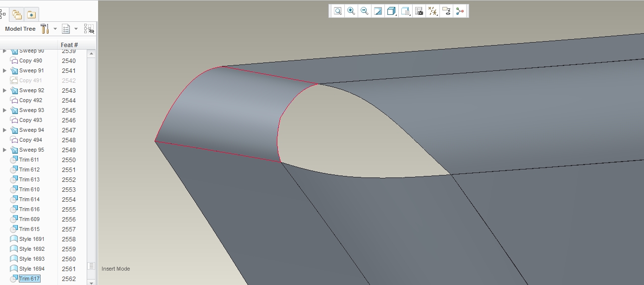The height and width of the screenshot is (285, 644).
Task: Switch to the Folder Browser tab
Action: [x=17, y=14]
